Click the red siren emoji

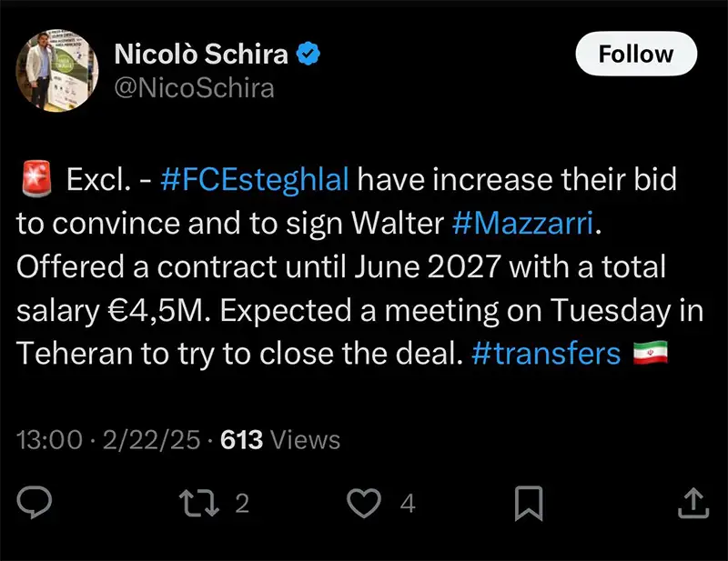[36, 179]
